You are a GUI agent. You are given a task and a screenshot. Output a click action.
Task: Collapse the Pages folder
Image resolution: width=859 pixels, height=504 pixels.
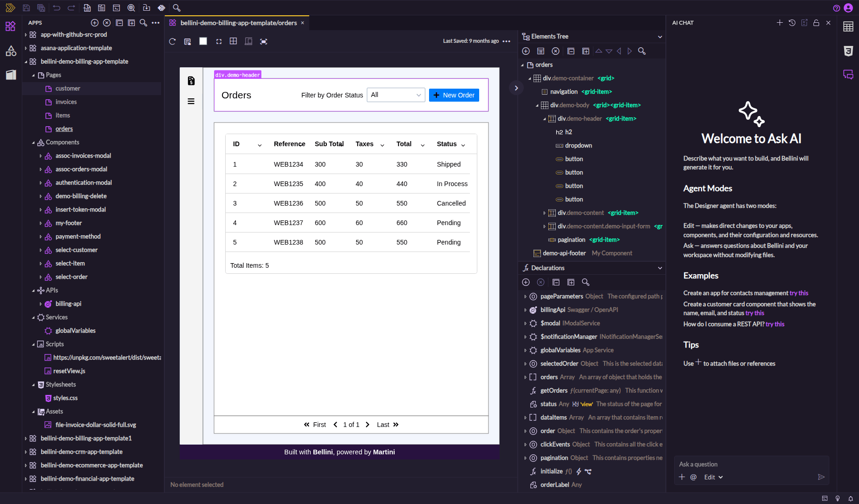pyautogui.click(x=33, y=75)
